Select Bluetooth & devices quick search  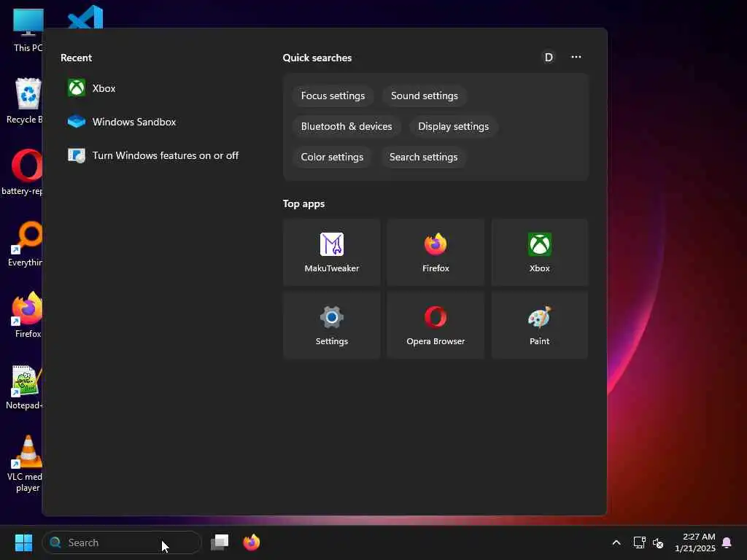[x=347, y=126]
